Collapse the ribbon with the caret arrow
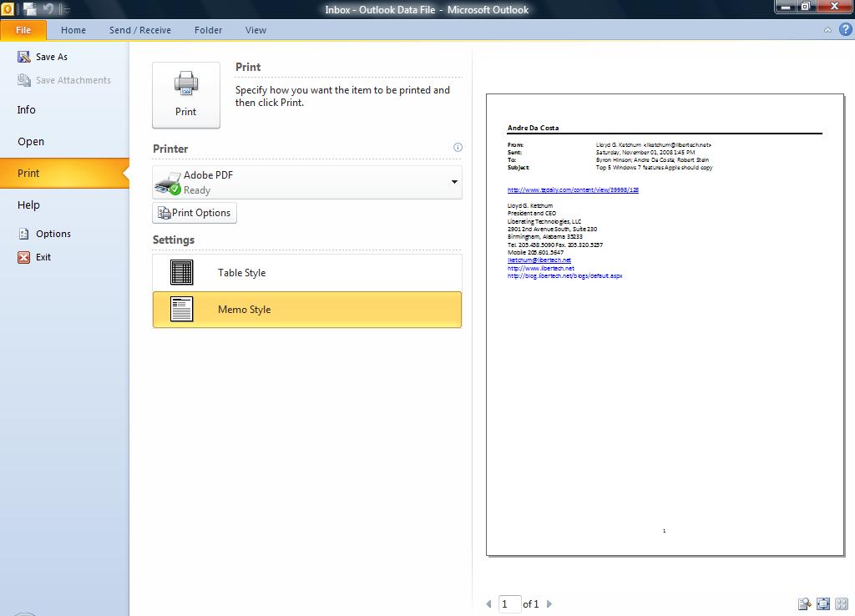855x616 pixels. pos(827,30)
